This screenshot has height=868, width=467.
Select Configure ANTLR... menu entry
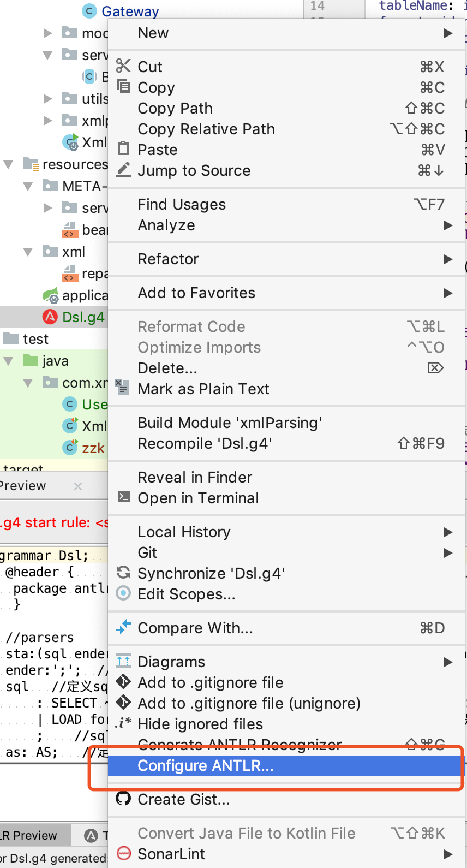pos(205,766)
